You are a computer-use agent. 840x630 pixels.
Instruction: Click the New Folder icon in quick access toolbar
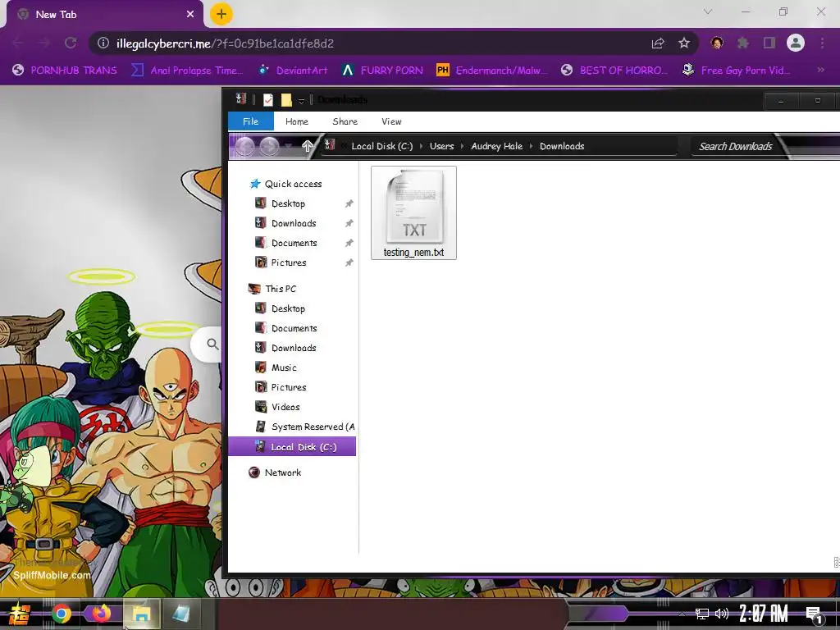[x=286, y=99]
